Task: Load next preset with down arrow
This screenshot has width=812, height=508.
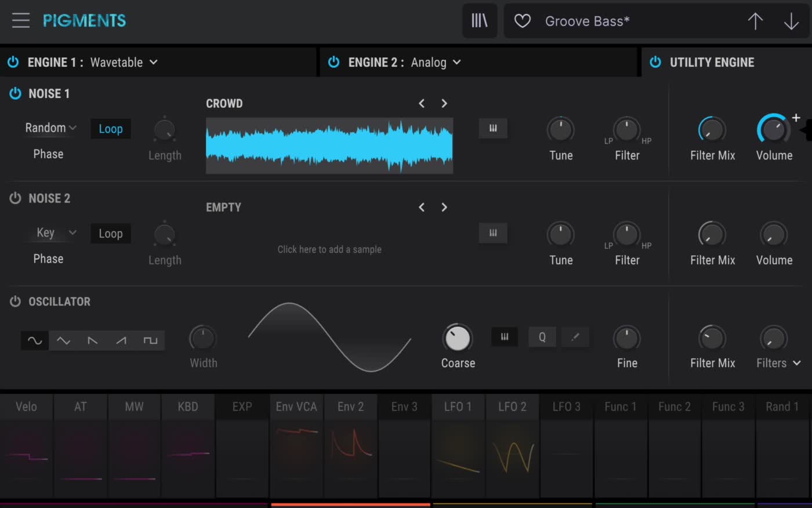Action: click(791, 21)
